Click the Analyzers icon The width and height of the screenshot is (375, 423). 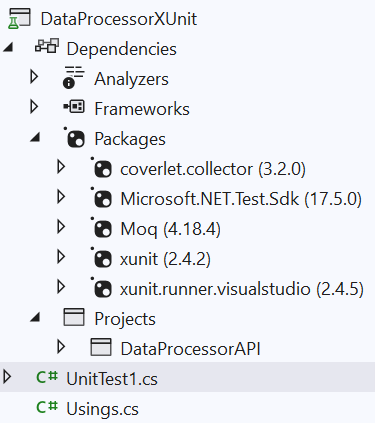coord(74,78)
